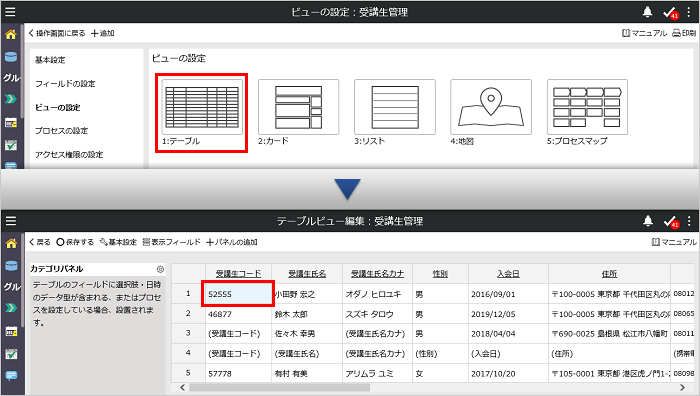
Task: Click 操作画面に戻る back button
Action: click(x=57, y=33)
